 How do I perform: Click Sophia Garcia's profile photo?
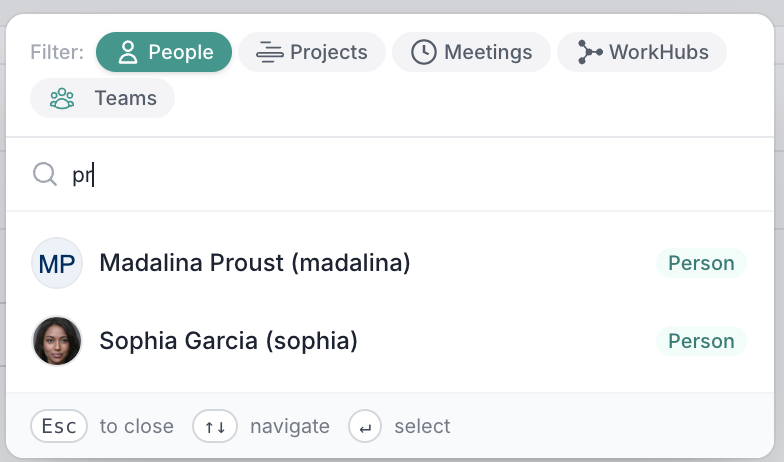[x=57, y=341]
